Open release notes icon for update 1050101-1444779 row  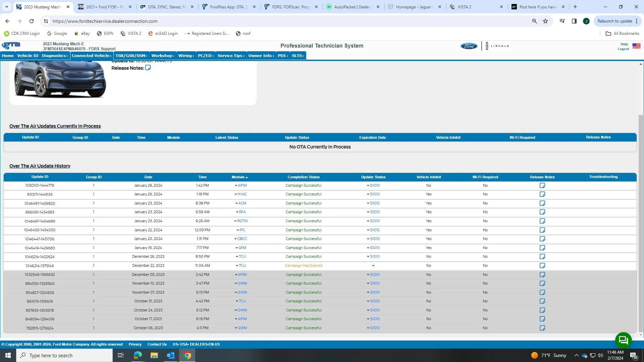tap(542, 185)
